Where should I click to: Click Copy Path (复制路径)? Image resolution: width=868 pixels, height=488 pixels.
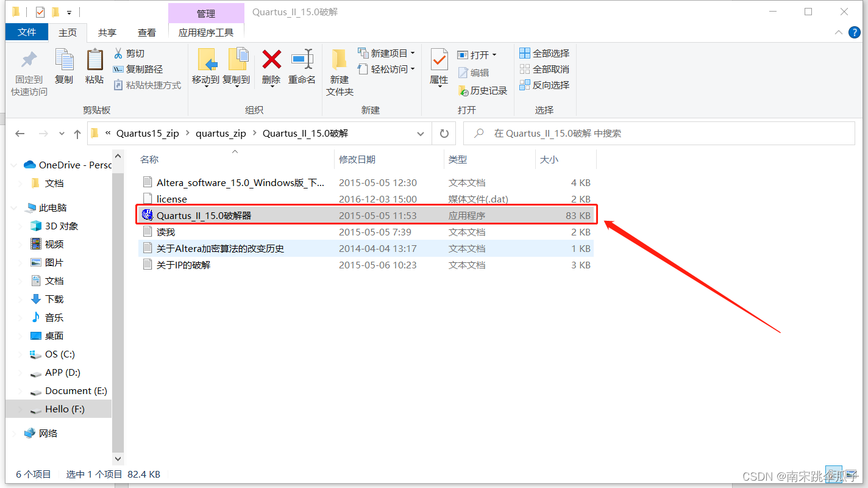(x=138, y=70)
